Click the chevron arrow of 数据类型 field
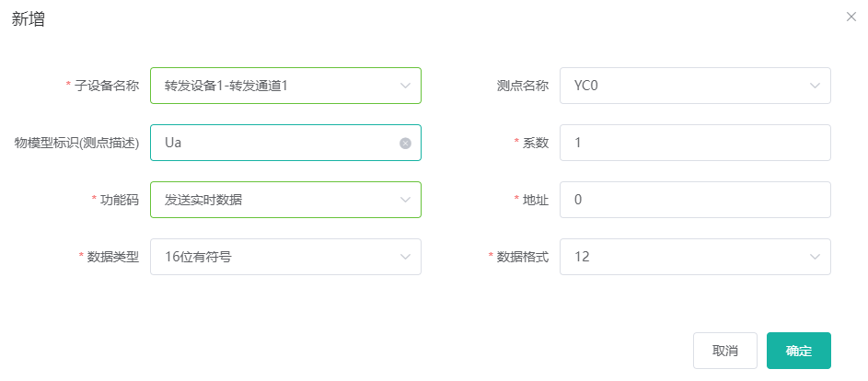The height and width of the screenshot is (381, 868). [405, 257]
